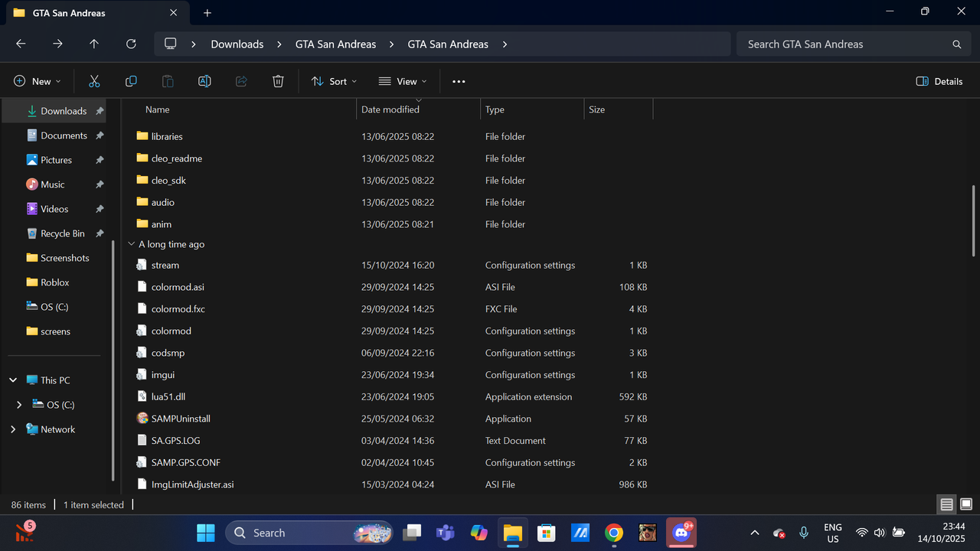Open Pictures in navigation pane
This screenshot has height=551, width=980.
56,160
